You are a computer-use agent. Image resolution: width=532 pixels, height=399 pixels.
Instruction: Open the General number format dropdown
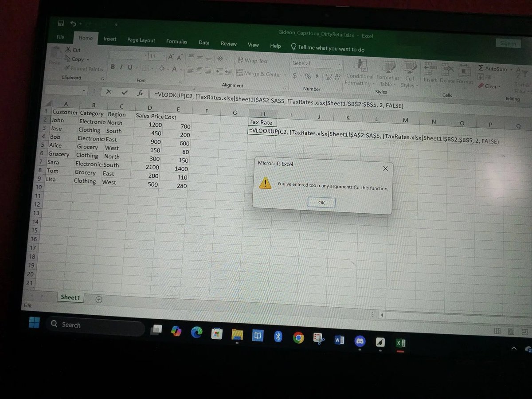(x=340, y=65)
